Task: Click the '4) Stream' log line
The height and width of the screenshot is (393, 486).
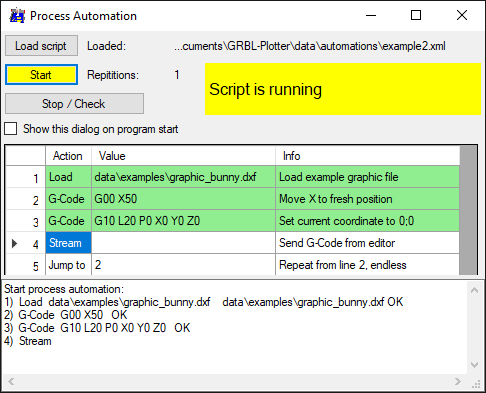Action: coord(28,341)
